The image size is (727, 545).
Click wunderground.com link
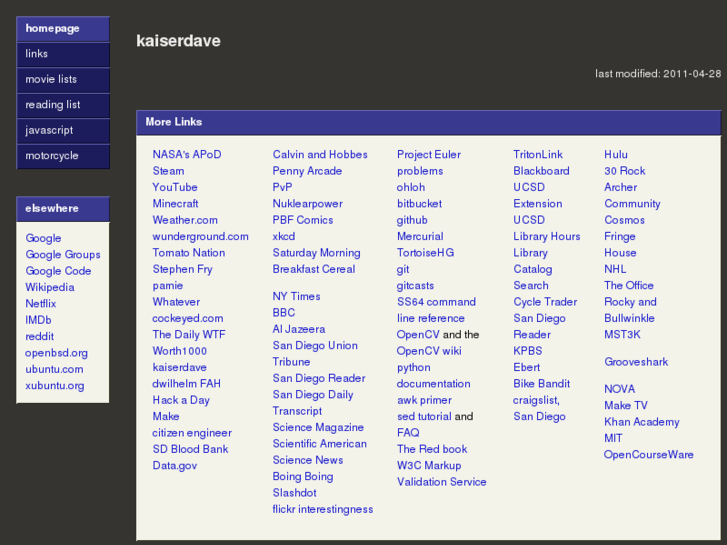pyautogui.click(x=200, y=237)
